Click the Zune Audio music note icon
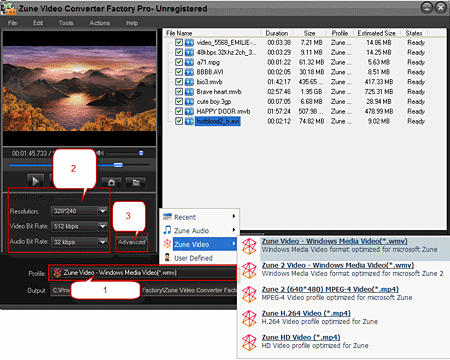Screen dimensions: 450x360 pyautogui.click(x=167, y=230)
